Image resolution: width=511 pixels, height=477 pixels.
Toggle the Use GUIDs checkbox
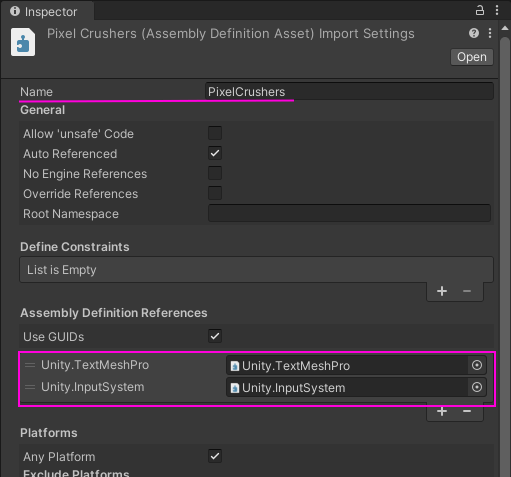click(215, 336)
